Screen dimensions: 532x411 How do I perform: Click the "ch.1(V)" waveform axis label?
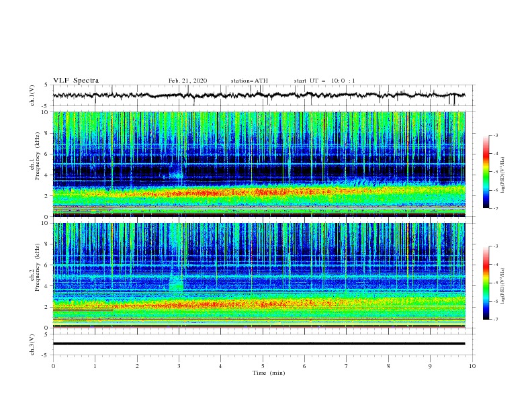pyautogui.click(x=32, y=95)
